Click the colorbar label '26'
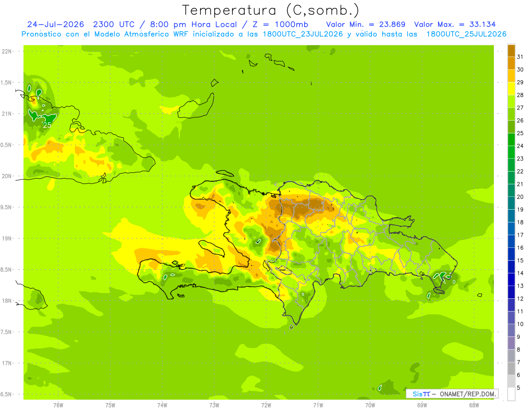The width and height of the screenshot is (532, 411). 520,121
